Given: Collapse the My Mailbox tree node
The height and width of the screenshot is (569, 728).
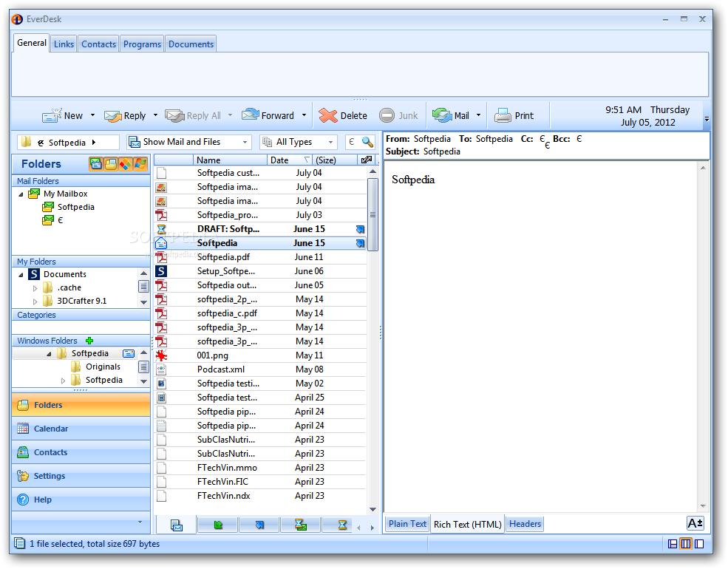Looking at the screenshot, I should (x=21, y=194).
